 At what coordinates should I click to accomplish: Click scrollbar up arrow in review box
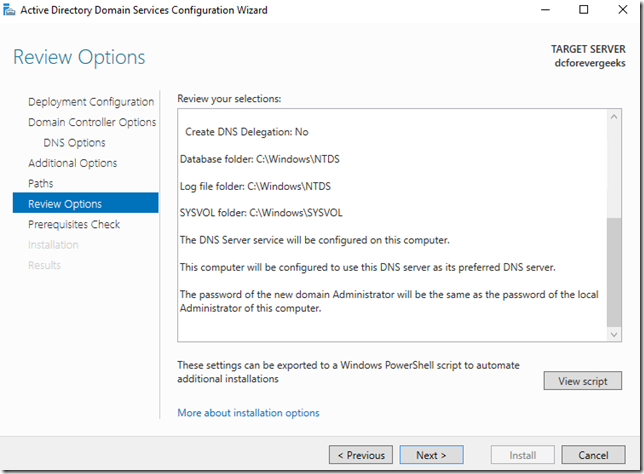pyautogui.click(x=613, y=118)
